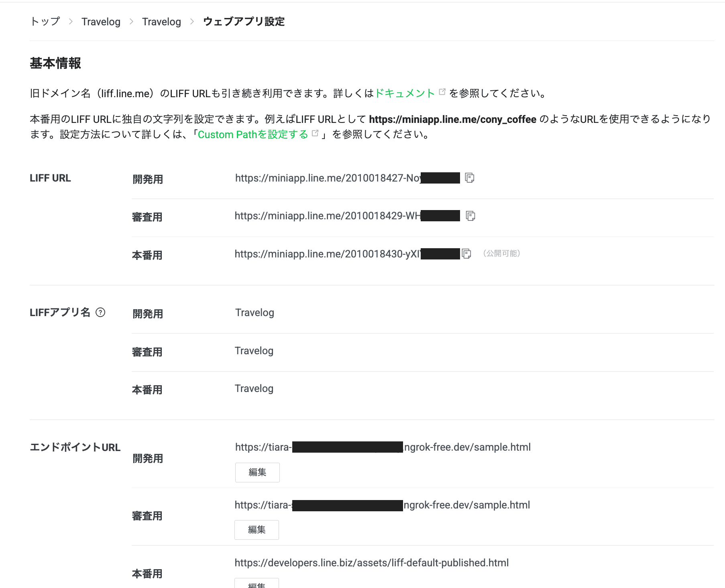Open help tooltip for LIFFアプリ名
Viewport: 725px width, 588px height.
click(x=100, y=312)
